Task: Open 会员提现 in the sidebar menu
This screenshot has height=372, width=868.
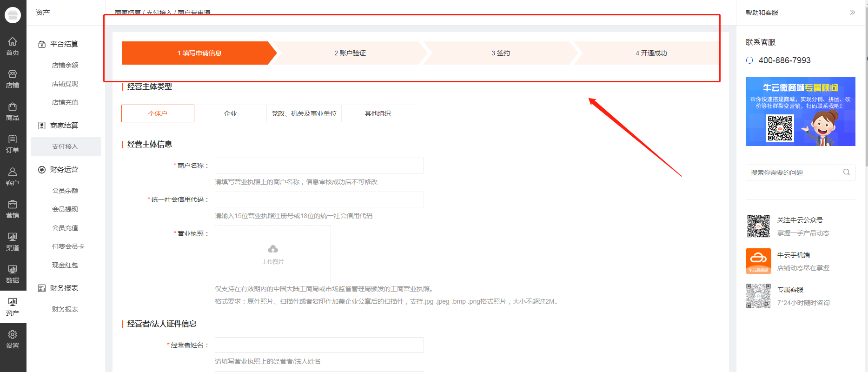Action: tap(65, 209)
